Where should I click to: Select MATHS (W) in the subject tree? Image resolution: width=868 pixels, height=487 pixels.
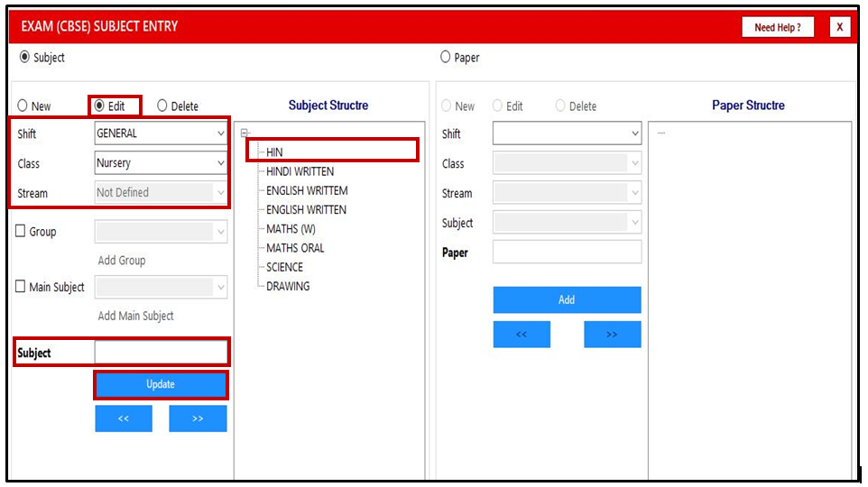(x=291, y=228)
